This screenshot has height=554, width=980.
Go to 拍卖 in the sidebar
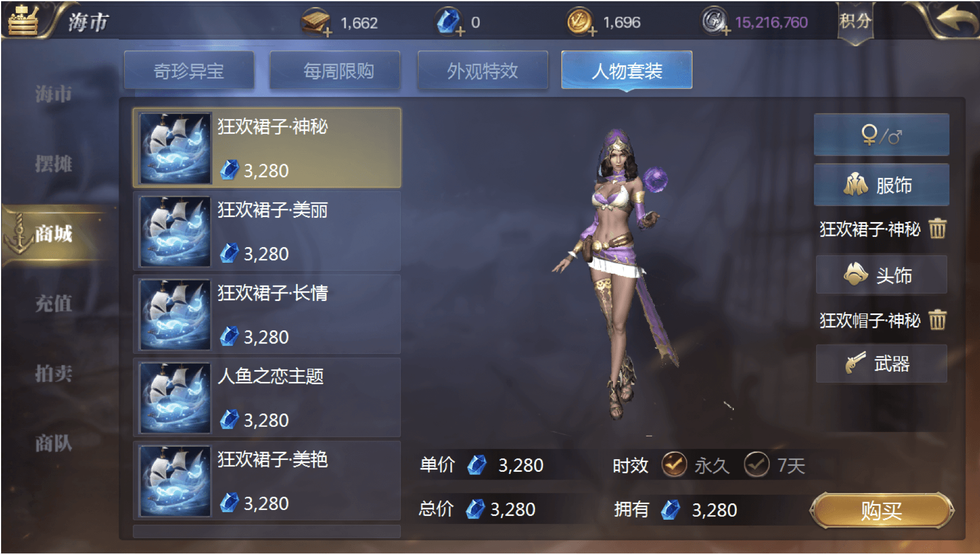point(53,373)
